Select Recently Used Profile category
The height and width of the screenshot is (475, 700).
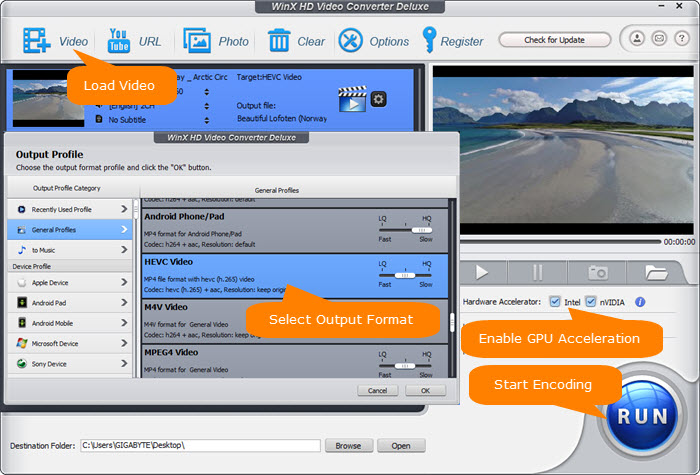[70, 209]
